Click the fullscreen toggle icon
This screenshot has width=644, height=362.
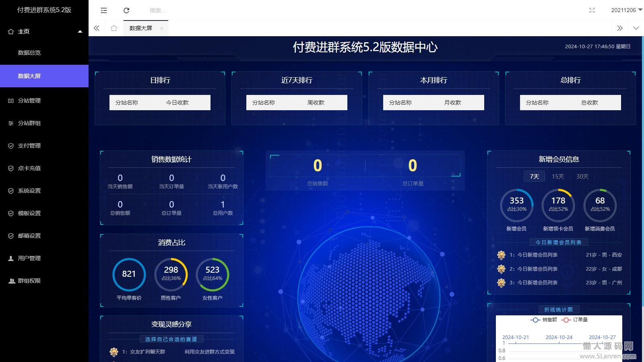point(592,10)
